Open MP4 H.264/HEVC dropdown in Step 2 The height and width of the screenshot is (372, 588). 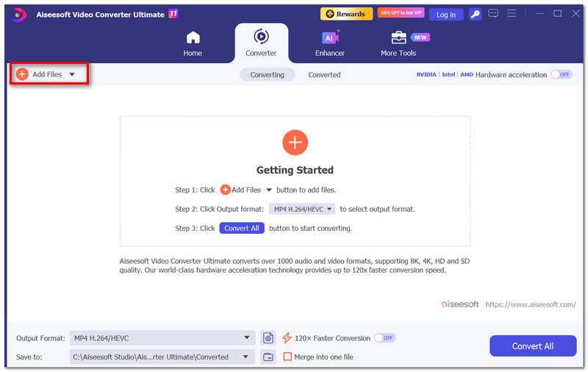click(x=302, y=210)
